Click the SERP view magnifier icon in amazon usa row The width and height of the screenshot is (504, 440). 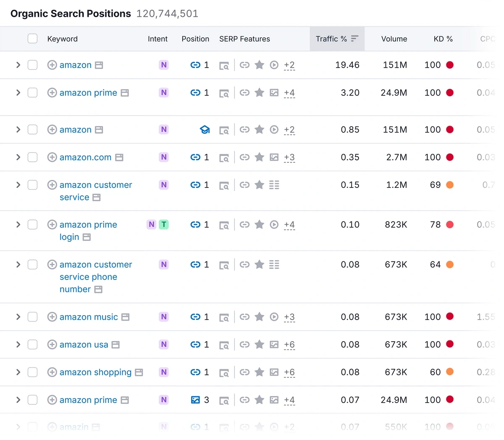tap(224, 345)
